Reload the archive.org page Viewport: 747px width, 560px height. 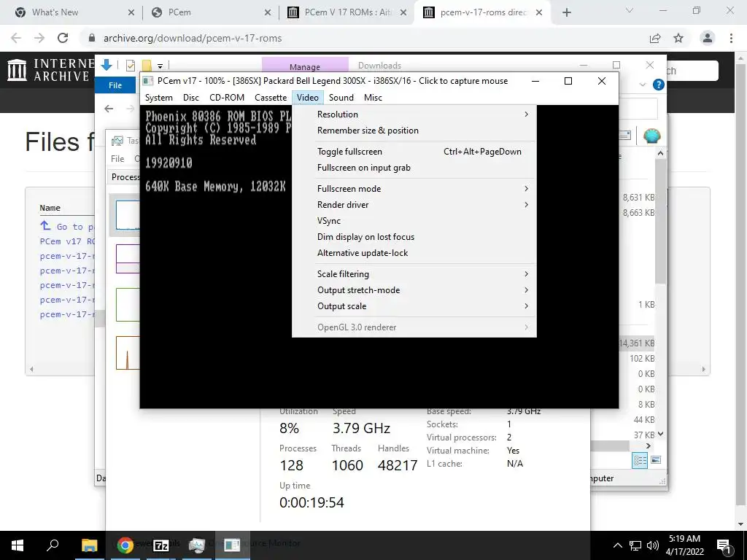coord(63,38)
